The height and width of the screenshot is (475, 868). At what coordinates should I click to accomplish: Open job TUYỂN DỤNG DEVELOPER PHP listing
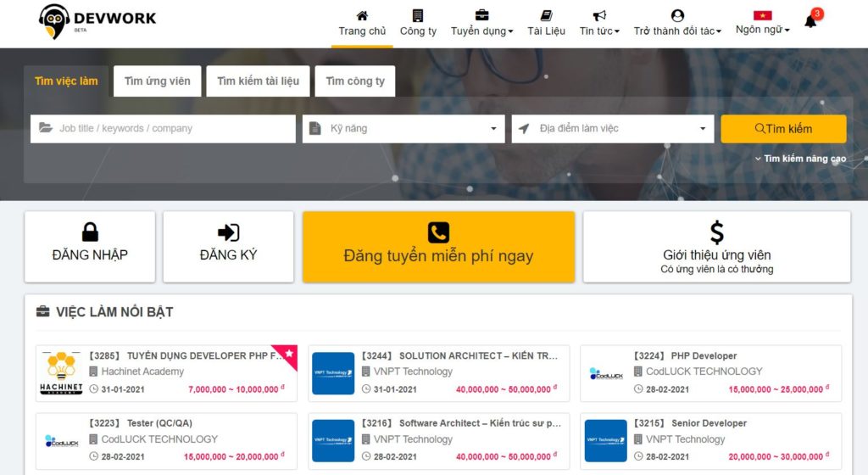click(186, 356)
